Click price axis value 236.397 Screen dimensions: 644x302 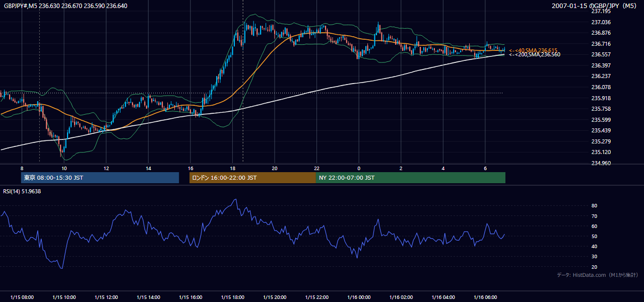[600, 65]
